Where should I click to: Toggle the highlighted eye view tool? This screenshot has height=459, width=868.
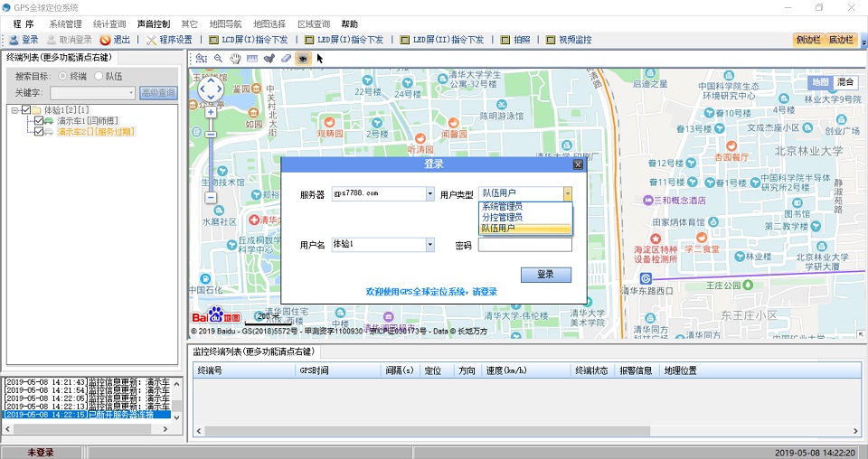pos(302,58)
